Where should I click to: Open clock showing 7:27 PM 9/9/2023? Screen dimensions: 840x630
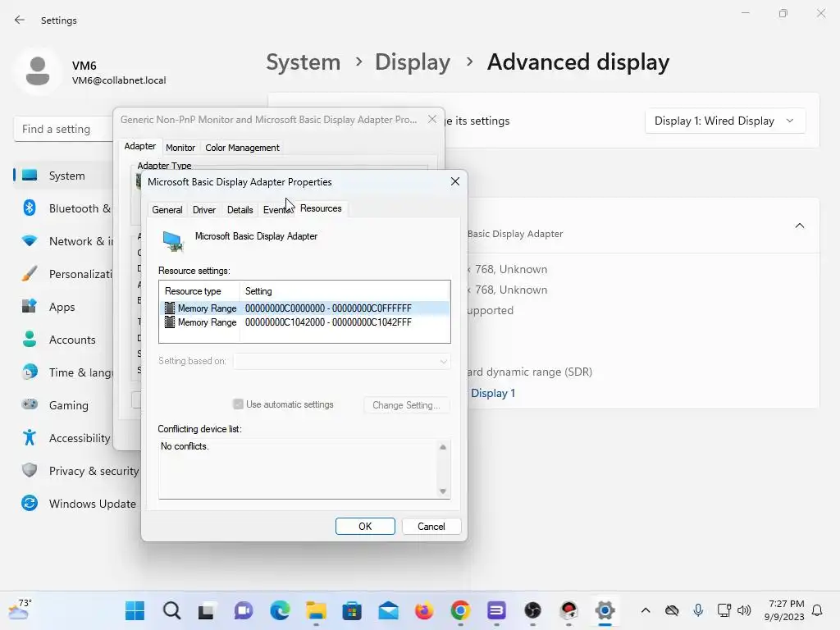point(785,610)
